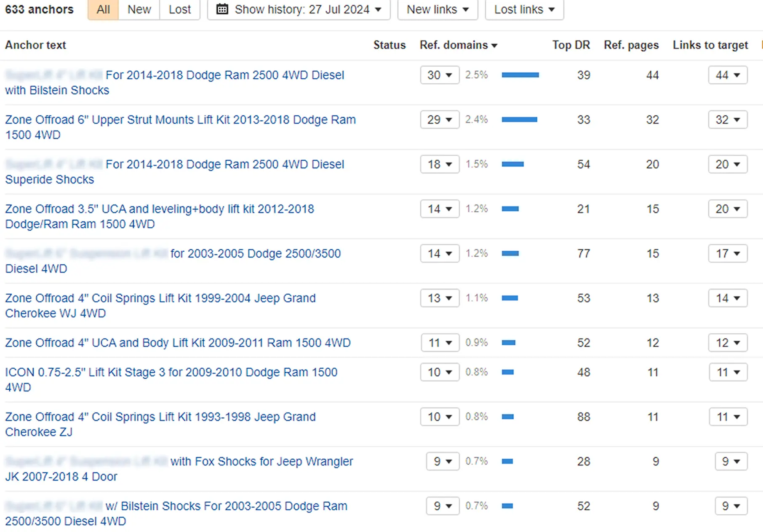Screen dimensions: 763x532
Task: Open the Zone Offroad 3.5" UCA leveling anchor link
Action: coord(160,216)
